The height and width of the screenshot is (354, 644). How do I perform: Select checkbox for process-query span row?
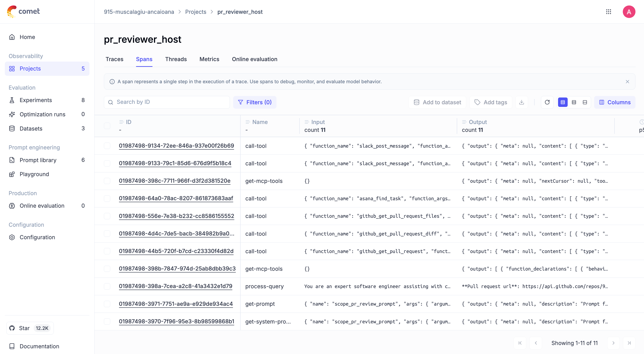107,286
